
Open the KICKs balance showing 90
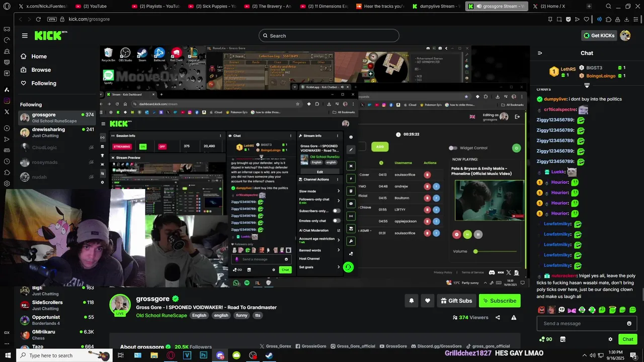click(x=545, y=339)
